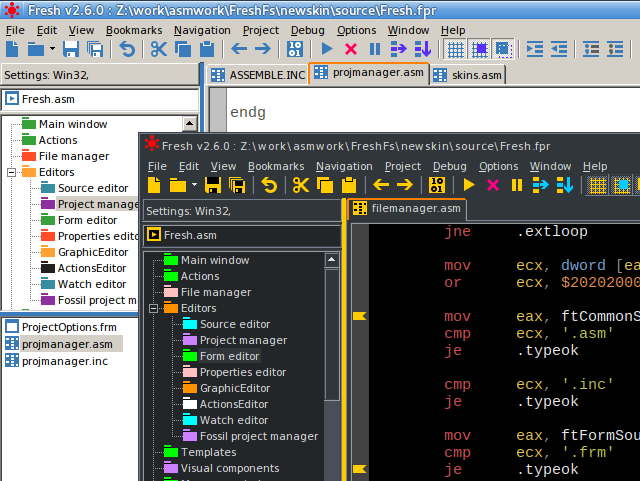Screen dimensions: 640x481
Task: Open ProjectOptions.frm in light file list
Action: coord(69,327)
